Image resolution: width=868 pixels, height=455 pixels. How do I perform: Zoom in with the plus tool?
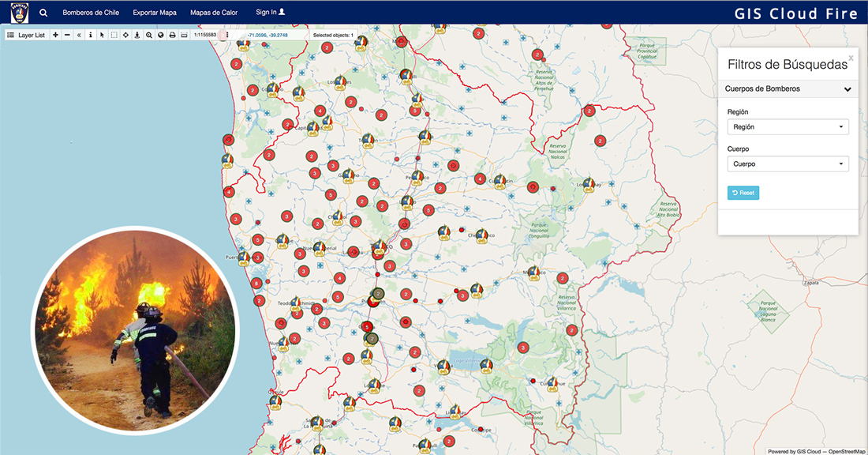pyautogui.click(x=55, y=35)
